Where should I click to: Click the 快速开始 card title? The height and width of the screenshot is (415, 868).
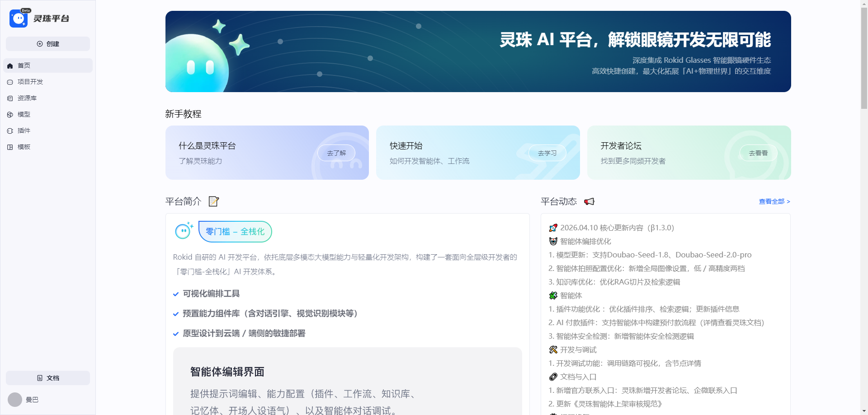(406, 145)
